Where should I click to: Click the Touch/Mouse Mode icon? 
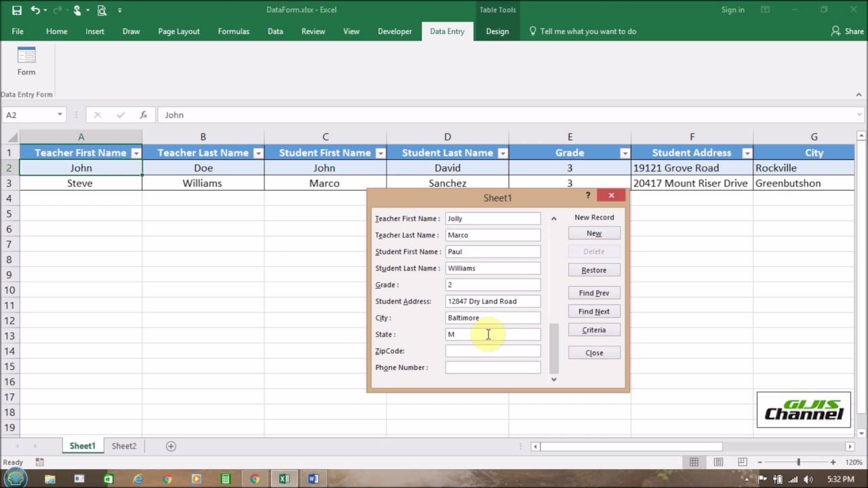[76, 9]
